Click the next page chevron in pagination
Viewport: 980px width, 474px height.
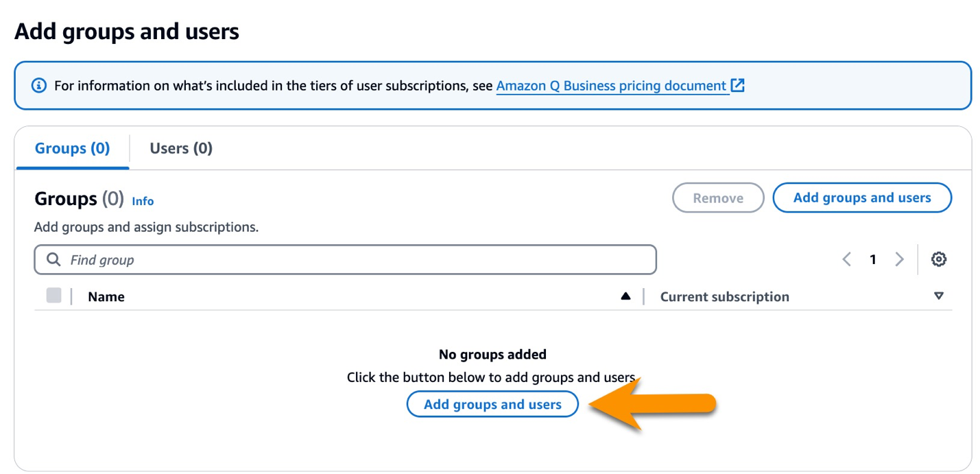(x=899, y=259)
